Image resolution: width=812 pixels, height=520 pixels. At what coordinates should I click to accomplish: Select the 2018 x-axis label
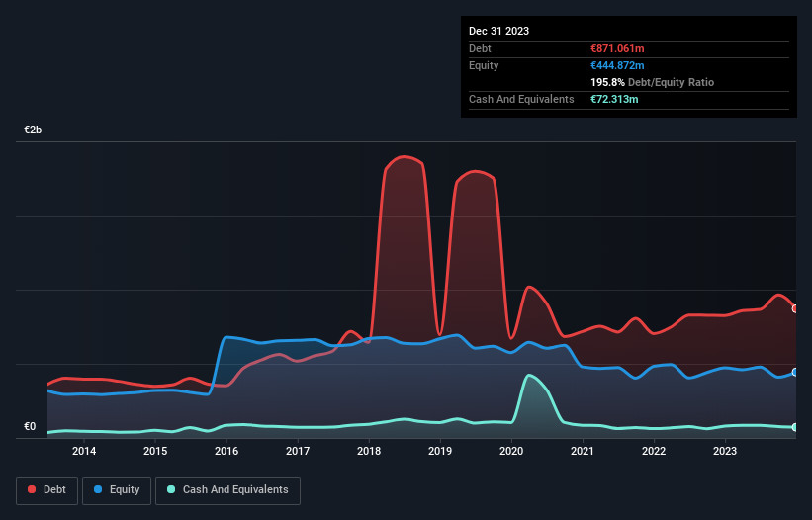click(369, 451)
